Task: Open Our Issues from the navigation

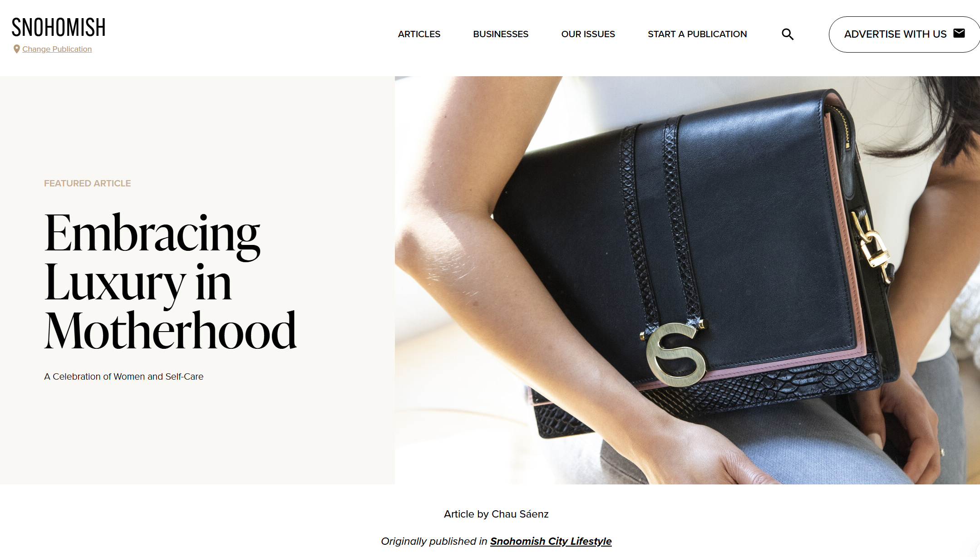Action: pyautogui.click(x=588, y=34)
